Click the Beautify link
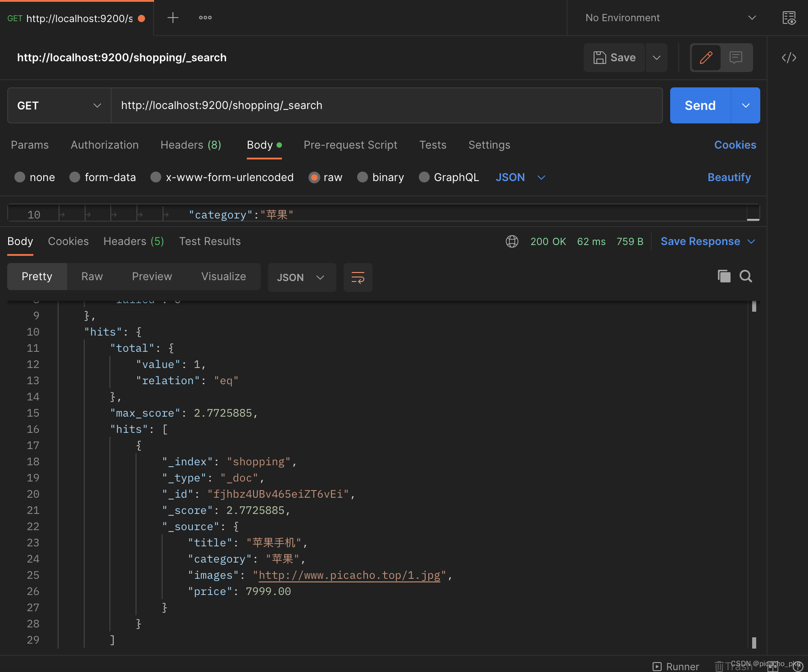Viewport: 808px width, 672px height. pos(729,177)
